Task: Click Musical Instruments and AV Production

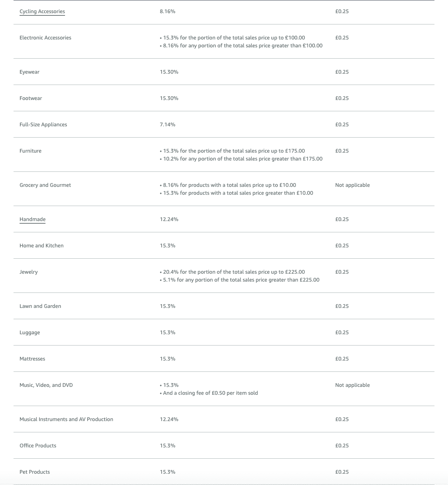Action: click(66, 420)
